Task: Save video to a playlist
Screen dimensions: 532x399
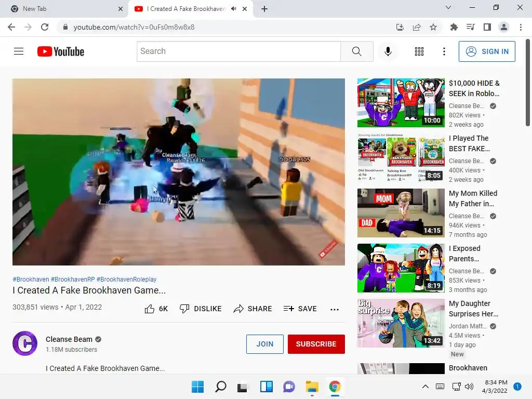Action: (300, 309)
